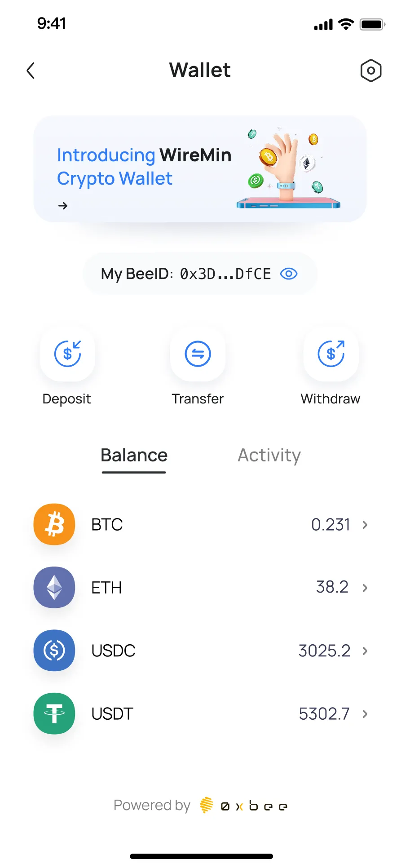Tap the Transfer arrows icon
Image resolution: width=401 pixels, height=868 pixels.
click(x=198, y=354)
